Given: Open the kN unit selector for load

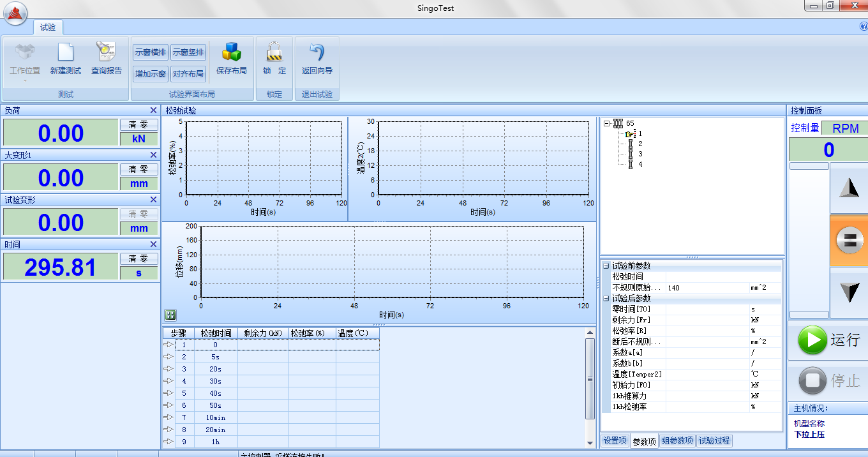Looking at the screenshot, I should click(x=139, y=139).
